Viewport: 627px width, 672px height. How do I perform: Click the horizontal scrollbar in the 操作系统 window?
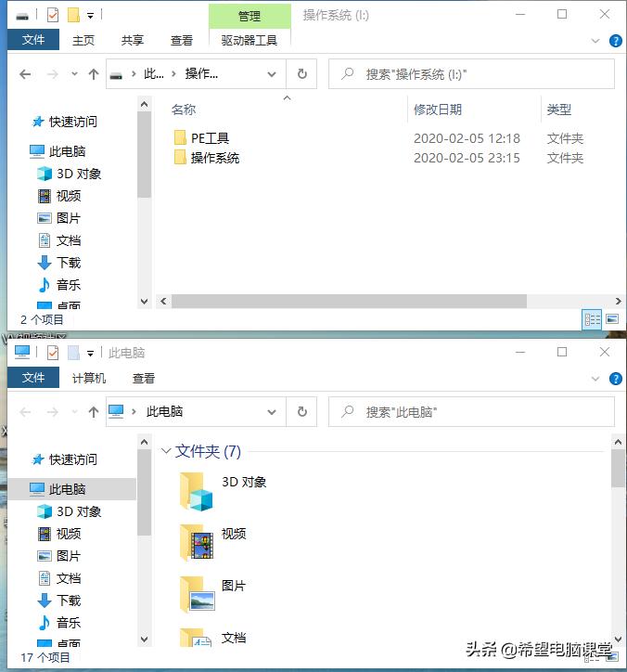[x=349, y=301]
